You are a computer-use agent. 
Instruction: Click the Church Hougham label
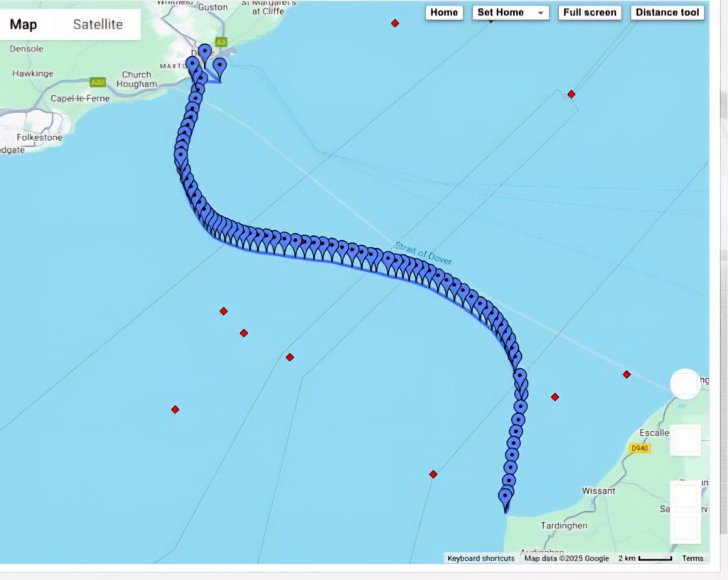136,80
